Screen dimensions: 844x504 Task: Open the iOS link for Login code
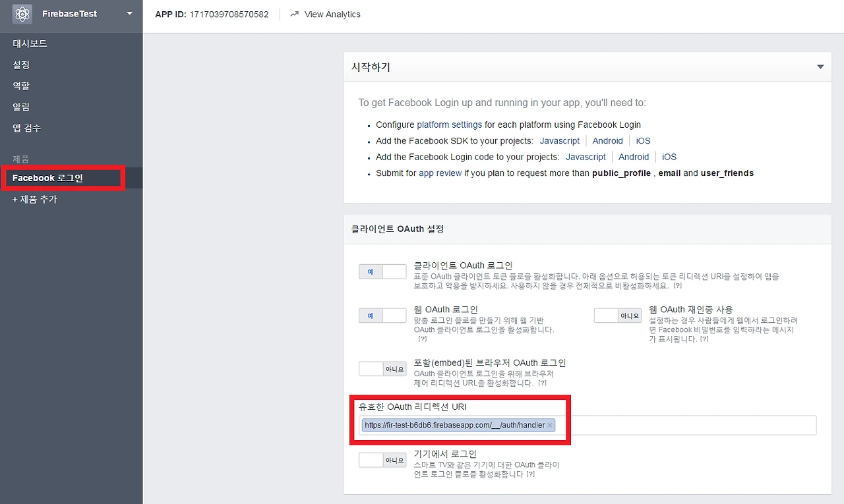[669, 157]
